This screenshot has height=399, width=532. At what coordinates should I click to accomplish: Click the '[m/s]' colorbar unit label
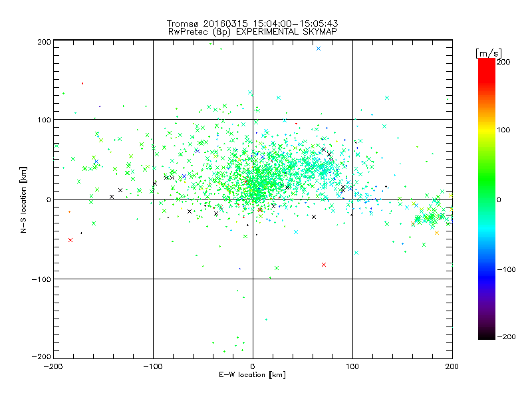click(x=489, y=53)
